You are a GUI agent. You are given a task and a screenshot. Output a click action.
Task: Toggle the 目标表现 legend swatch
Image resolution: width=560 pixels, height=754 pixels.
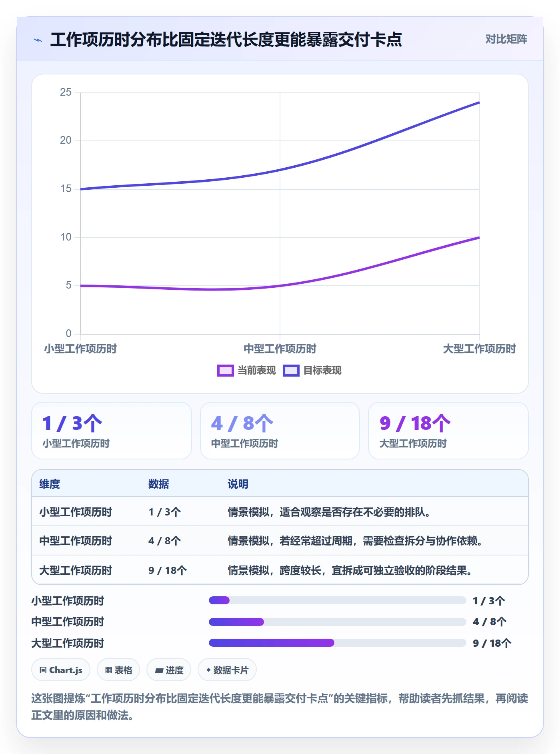click(x=291, y=371)
